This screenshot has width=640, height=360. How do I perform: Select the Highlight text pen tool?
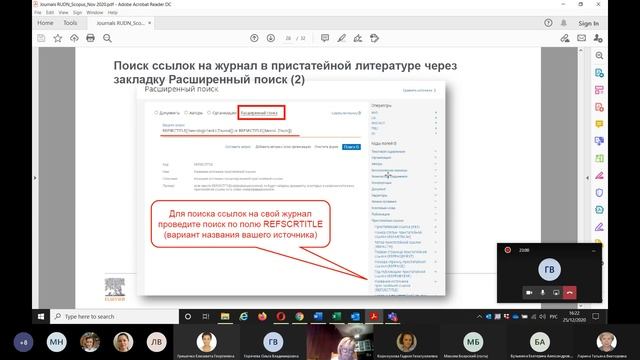coord(342,38)
